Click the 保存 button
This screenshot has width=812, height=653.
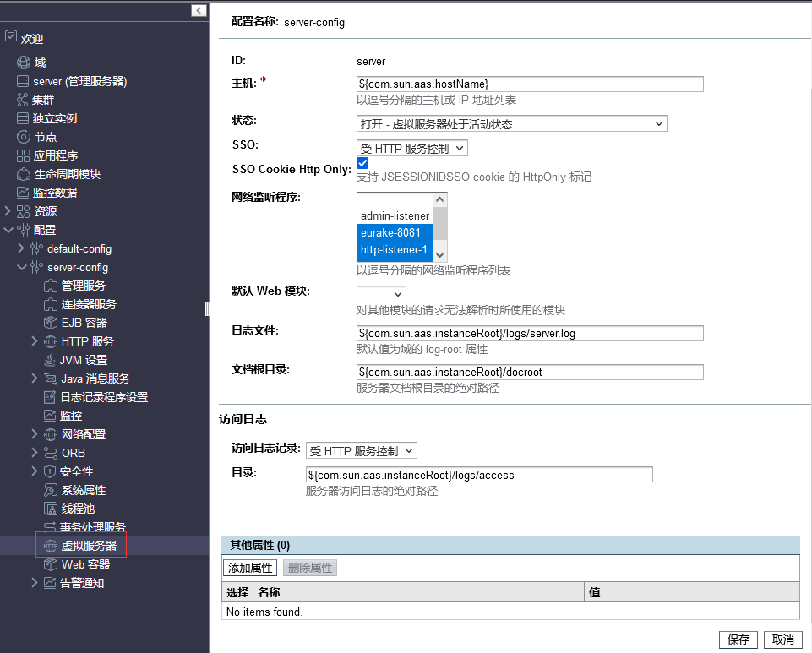coord(738,639)
